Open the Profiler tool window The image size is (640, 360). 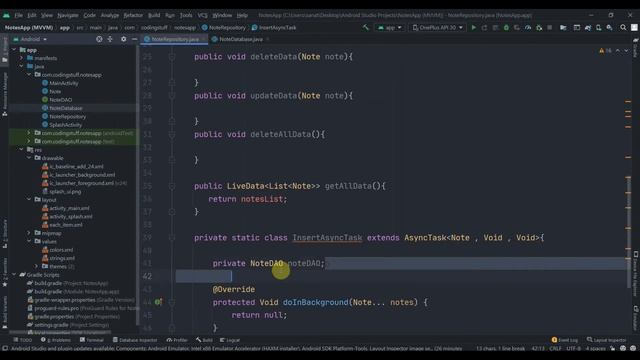(177, 340)
